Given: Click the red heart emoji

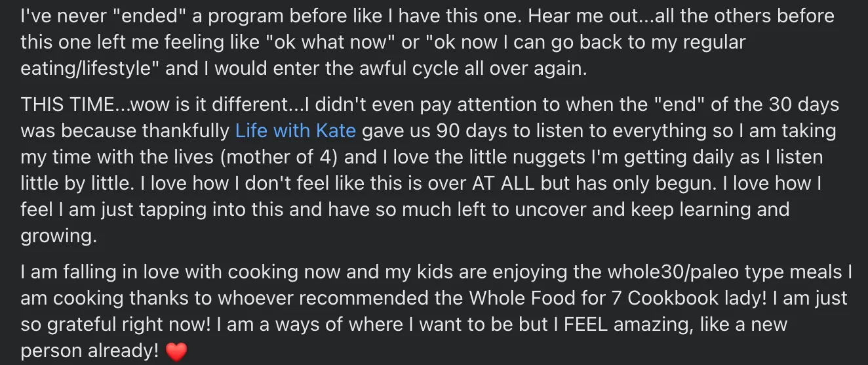Looking at the screenshot, I should pyautogui.click(x=176, y=353).
